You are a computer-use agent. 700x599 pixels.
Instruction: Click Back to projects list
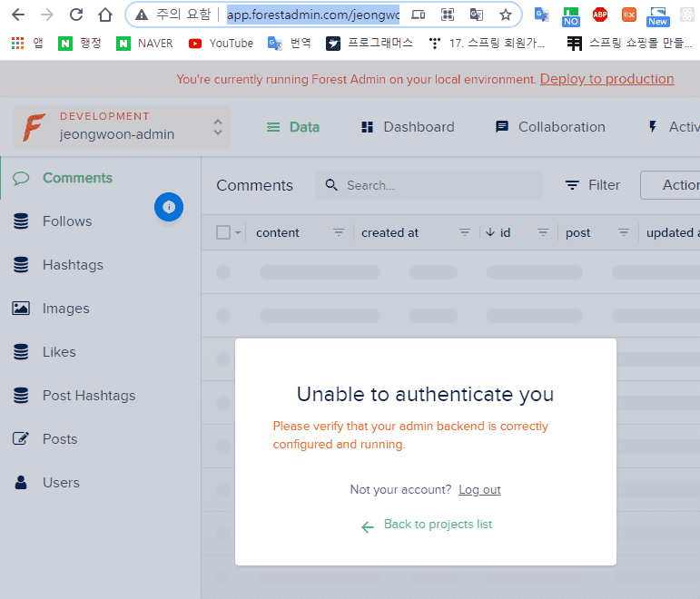tap(427, 525)
